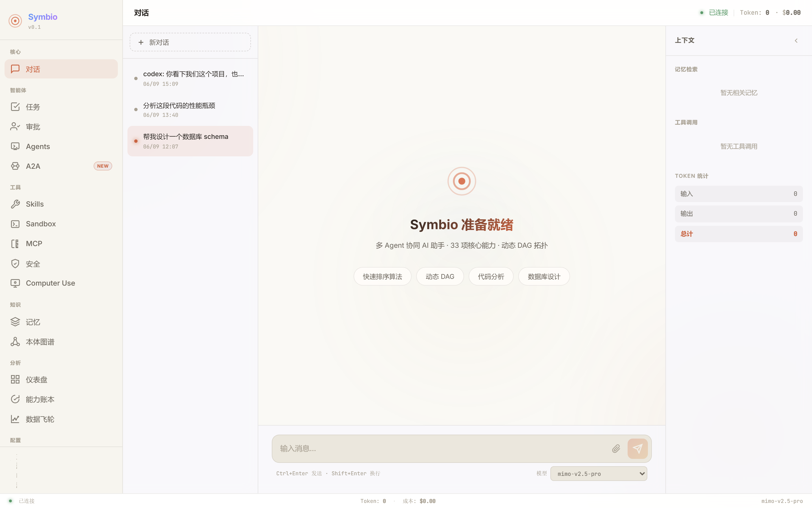Image resolution: width=812 pixels, height=508 pixels.
Task: Open the mimo-v2.5-pro model dropdown
Action: (x=599, y=474)
